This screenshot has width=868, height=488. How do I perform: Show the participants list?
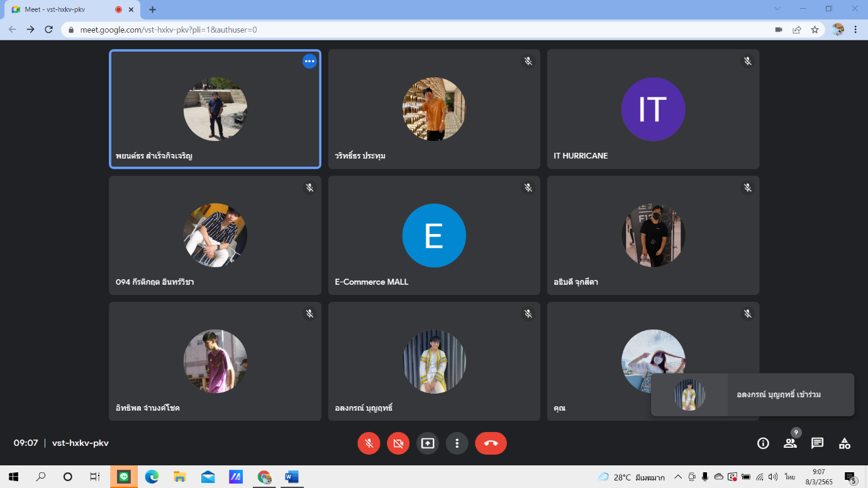790,443
